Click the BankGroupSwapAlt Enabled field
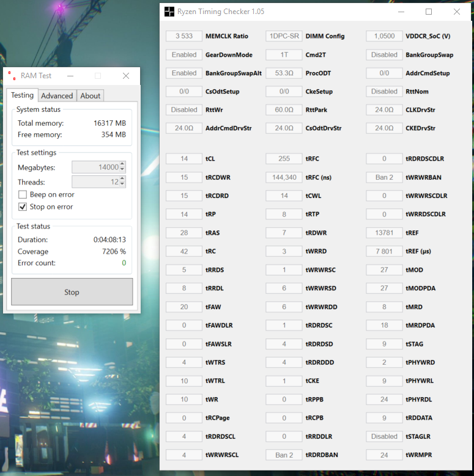This screenshot has width=474, height=476. pyautogui.click(x=184, y=73)
